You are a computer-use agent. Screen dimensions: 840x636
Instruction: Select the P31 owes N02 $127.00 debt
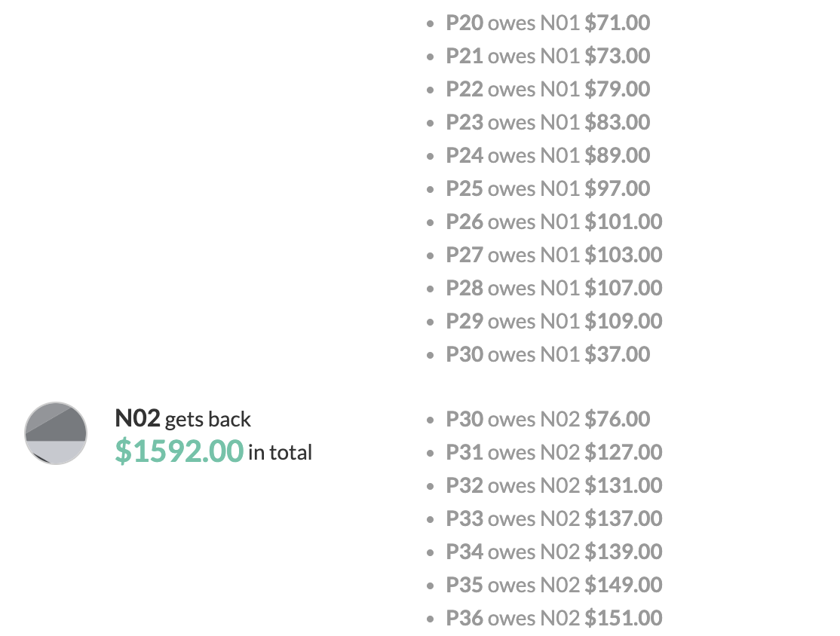pyautogui.click(x=553, y=452)
